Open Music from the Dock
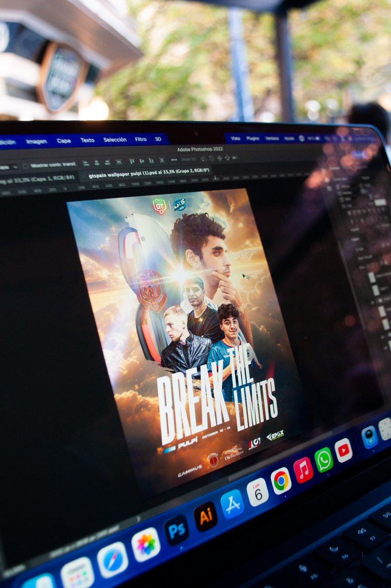The image size is (391, 588). coord(303,470)
